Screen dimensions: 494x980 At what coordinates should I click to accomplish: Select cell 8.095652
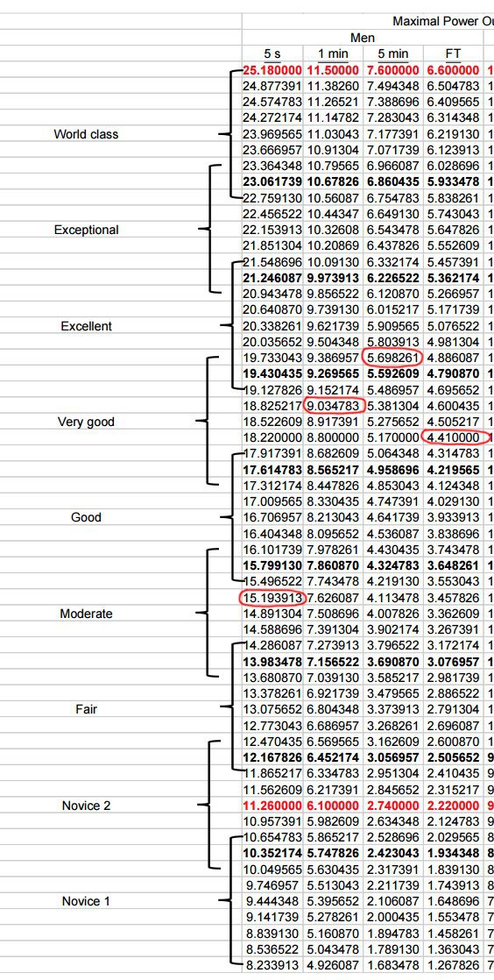pyautogui.click(x=333, y=534)
